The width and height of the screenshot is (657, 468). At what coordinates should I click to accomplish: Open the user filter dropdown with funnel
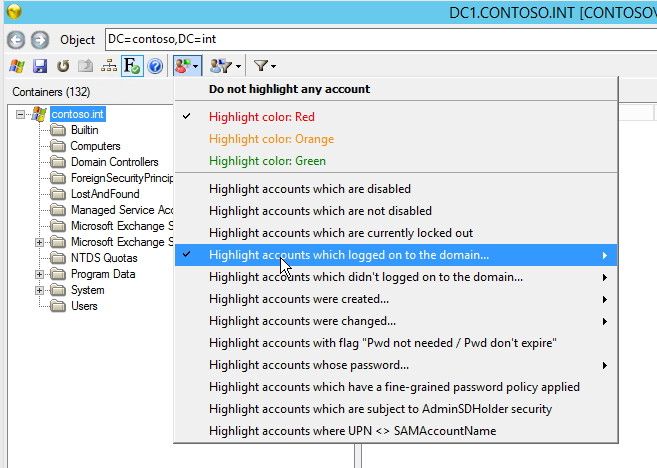pyautogui.click(x=225, y=66)
